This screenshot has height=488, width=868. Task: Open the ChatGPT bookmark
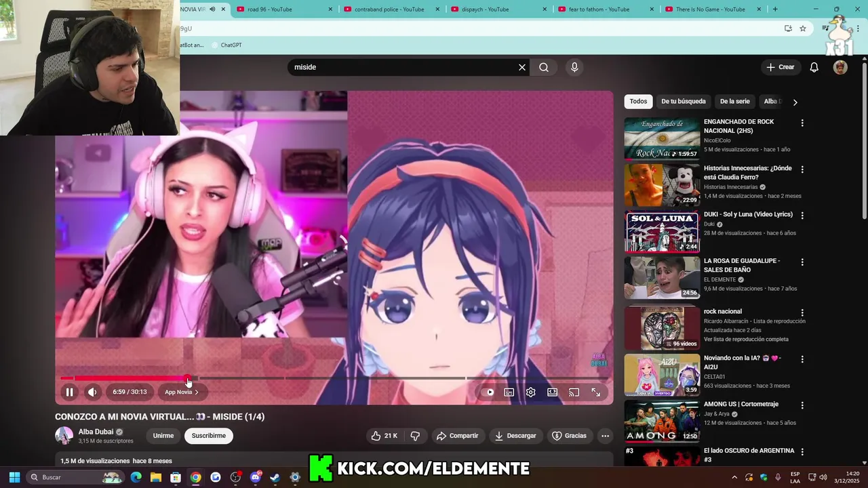(227, 45)
